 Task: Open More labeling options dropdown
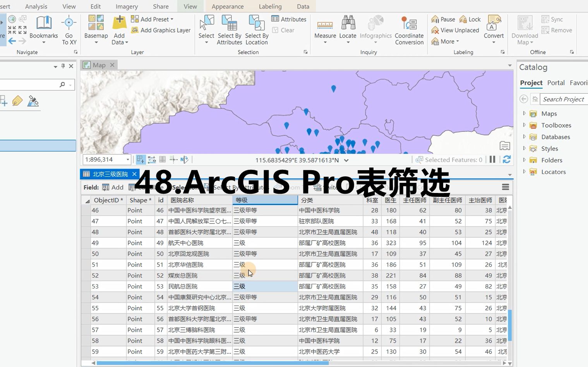tap(445, 41)
